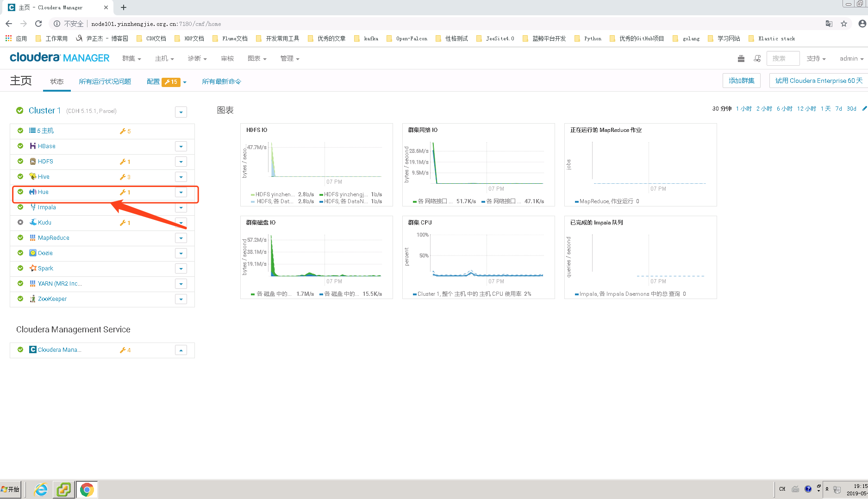Expand the Cluster 1 actions dropdown
The image size is (868, 499).
(x=181, y=112)
